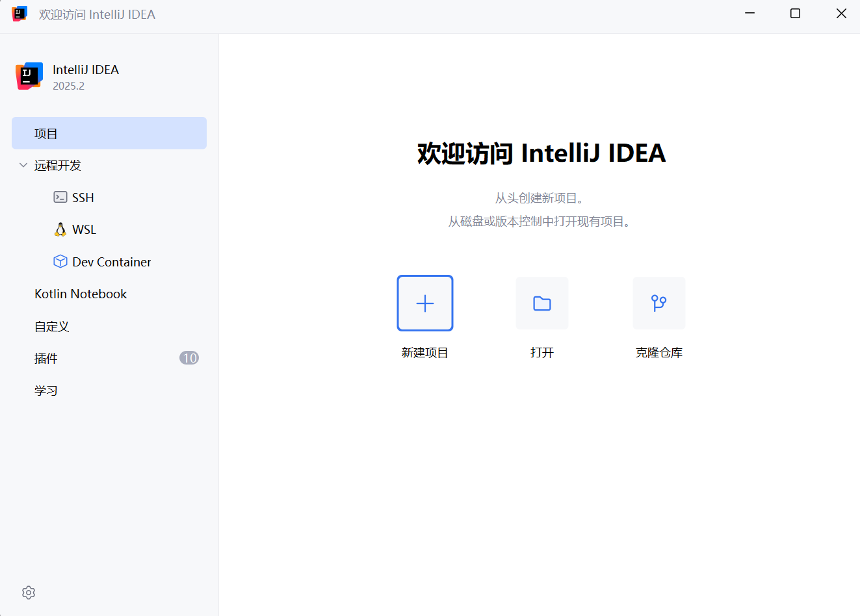The image size is (860, 616).
Task: Click the SSH terminal icon
Action: (x=60, y=197)
